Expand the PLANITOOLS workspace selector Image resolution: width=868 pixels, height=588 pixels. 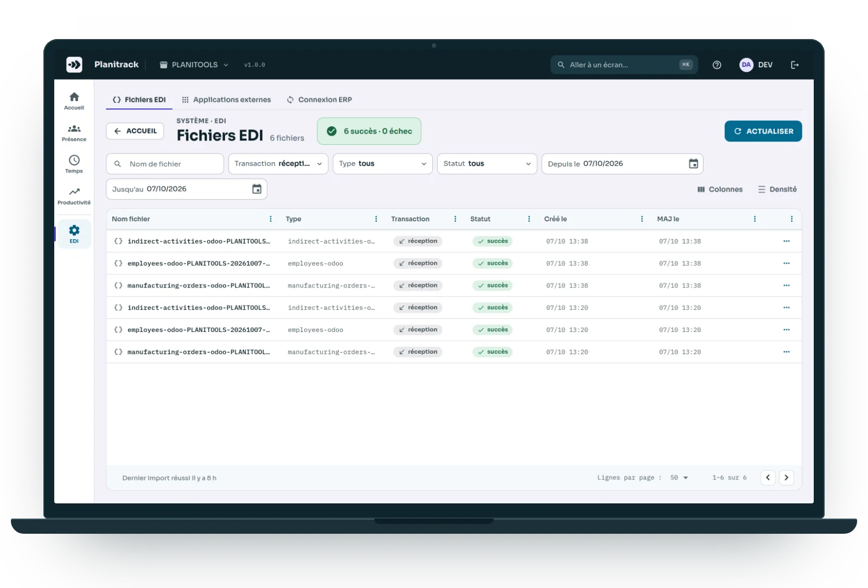coord(194,65)
